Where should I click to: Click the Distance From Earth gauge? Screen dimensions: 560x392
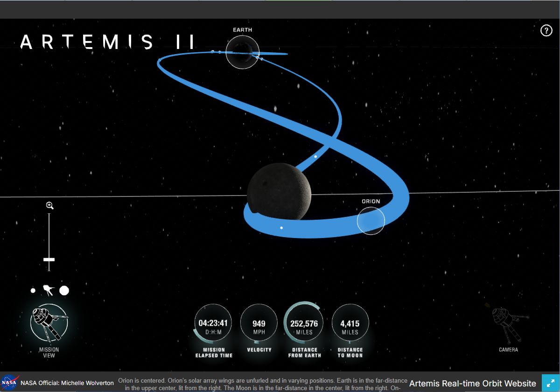tap(304, 323)
